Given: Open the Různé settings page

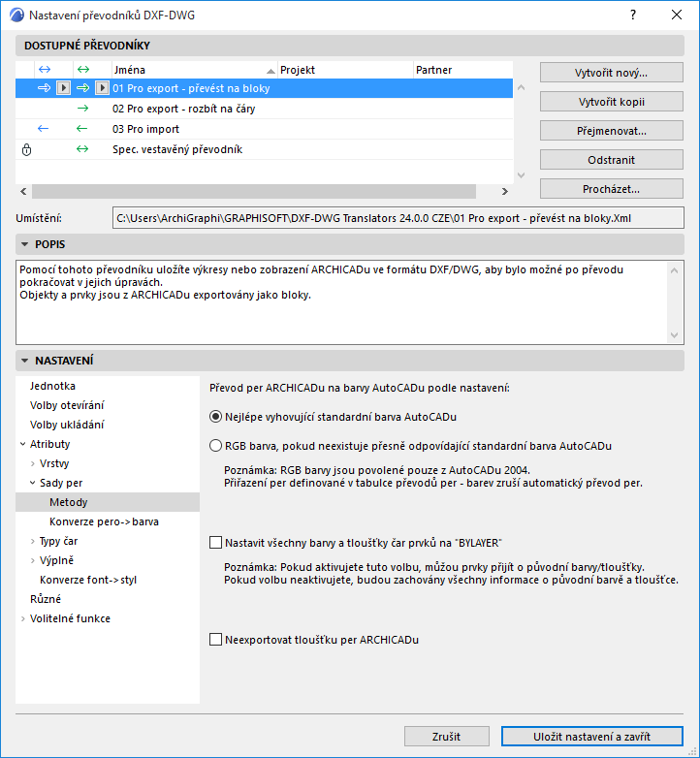Looking at the screenshot, I should (x=46, y=599).
